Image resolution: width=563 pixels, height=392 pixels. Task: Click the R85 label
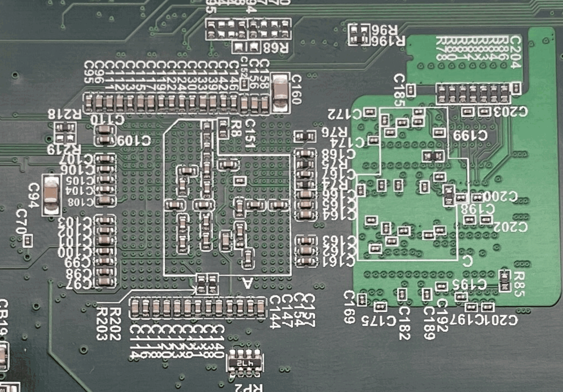point(519,284)
